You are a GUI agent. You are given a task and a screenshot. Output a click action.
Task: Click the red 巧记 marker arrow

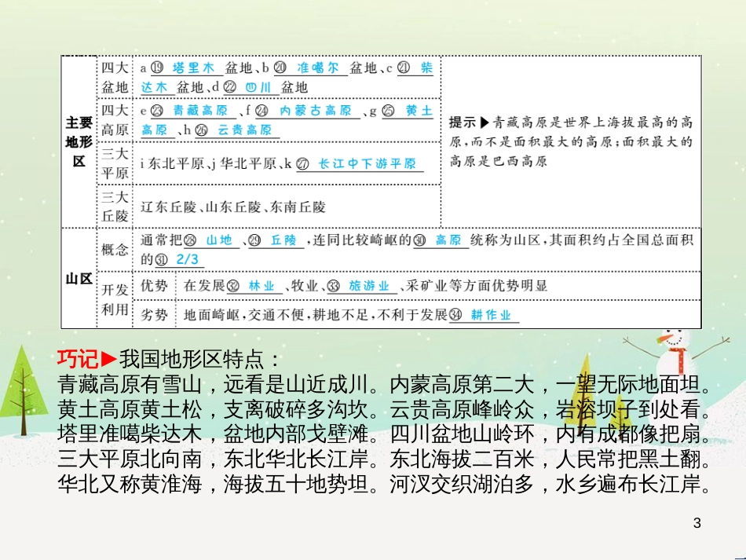(x=108, y=357)
